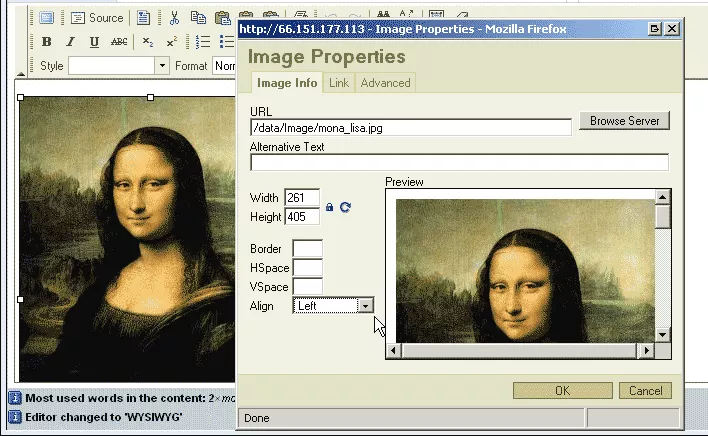Collapse the editor toolbar with the triangle
708x436 pixels.
click(21, 74)
